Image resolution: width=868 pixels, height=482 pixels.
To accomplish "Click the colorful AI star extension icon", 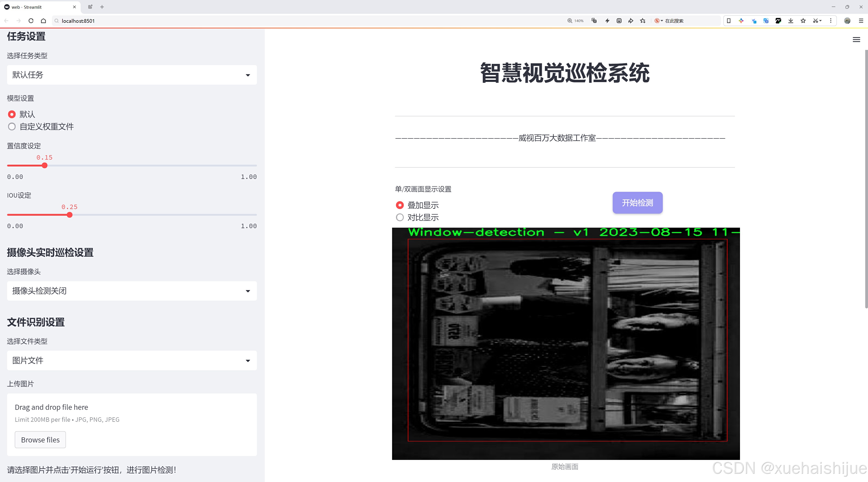I will (741, 21).
